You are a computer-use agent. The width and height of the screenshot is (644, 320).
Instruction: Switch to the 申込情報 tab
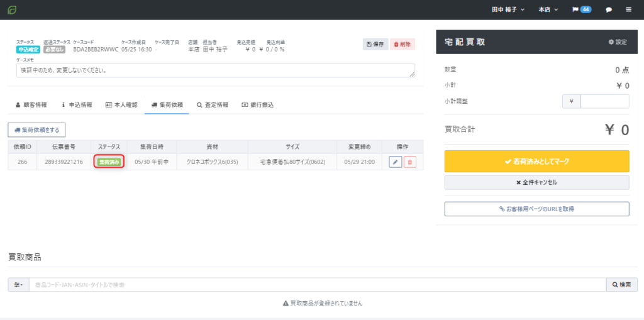(77, 105)
